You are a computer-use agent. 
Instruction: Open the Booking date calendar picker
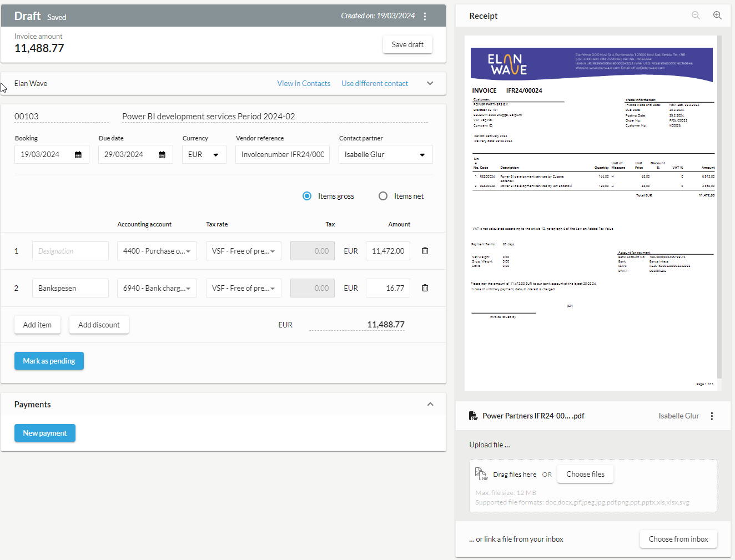tap(78, 155)
